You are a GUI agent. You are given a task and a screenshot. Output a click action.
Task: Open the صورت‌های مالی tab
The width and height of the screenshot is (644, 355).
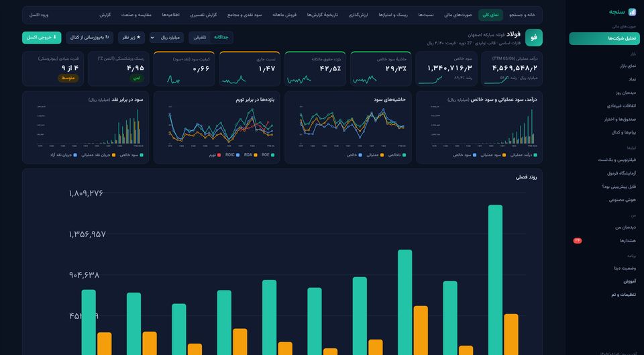tap(458, 15)
